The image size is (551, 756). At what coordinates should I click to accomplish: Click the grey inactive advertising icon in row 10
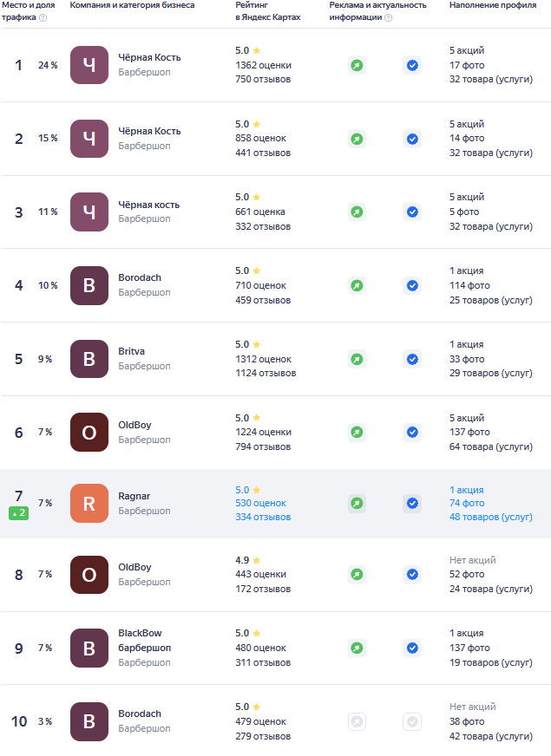coord(357,721)
